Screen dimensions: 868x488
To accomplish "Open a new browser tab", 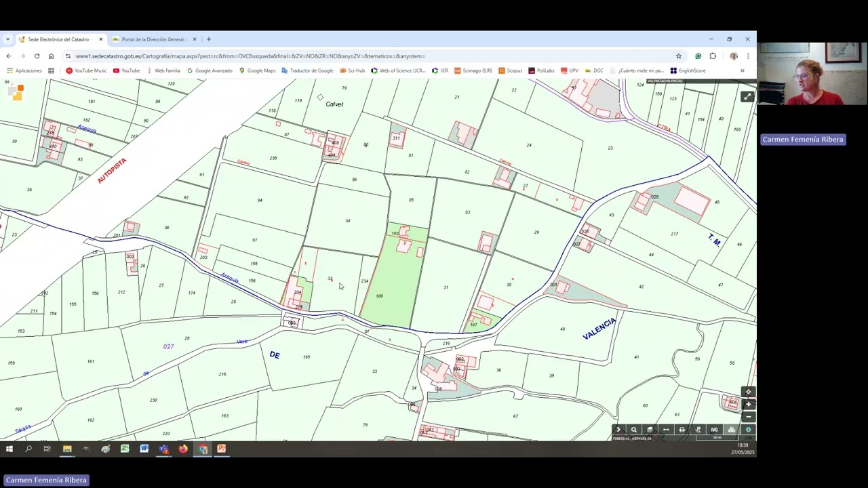I will [209, 39].
